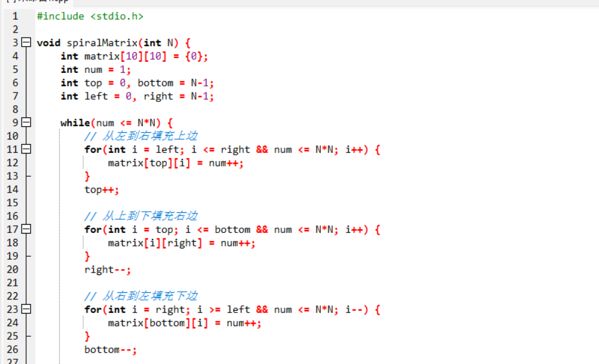This screenshot has width=599, height=364.
Task: Click line number 15 in the gutter
Action: click(12, 203)
